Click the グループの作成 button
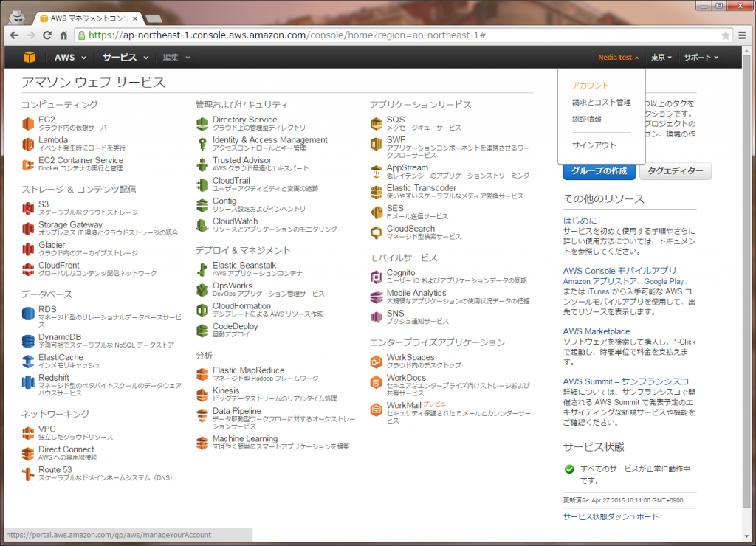This screenshot has width=756, height=546. (599, 171)
